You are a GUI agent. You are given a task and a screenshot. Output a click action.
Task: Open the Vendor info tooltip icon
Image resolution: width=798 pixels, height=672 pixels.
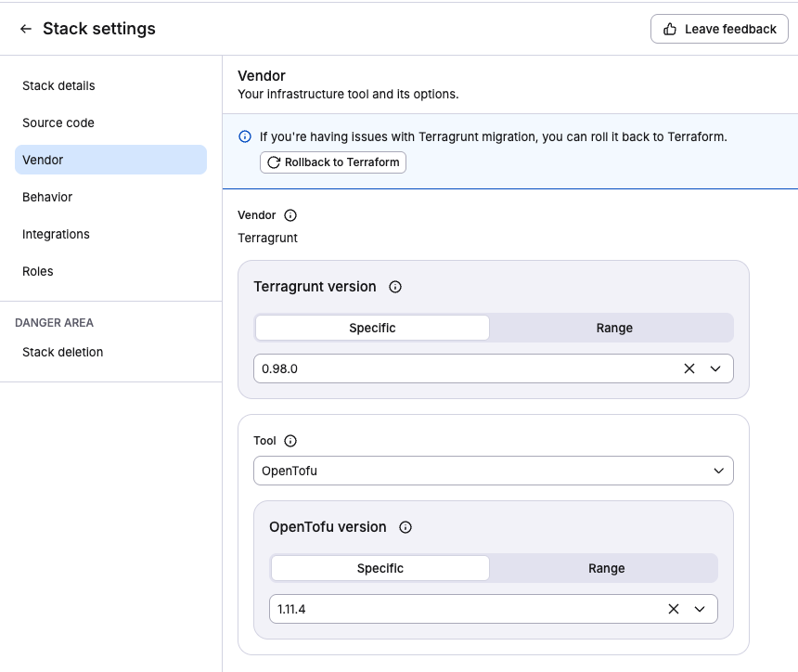pyautogui.click(x=289, y=214)
